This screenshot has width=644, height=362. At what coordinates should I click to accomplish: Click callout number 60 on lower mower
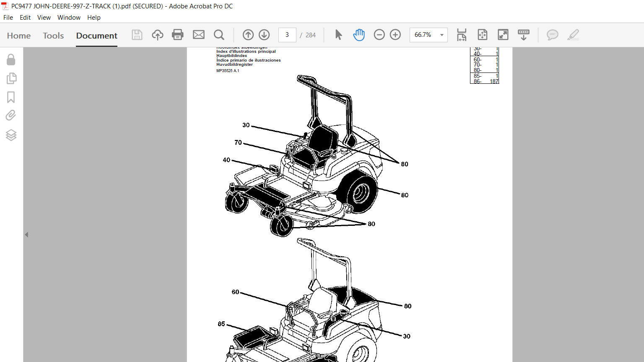pos(236,292)
